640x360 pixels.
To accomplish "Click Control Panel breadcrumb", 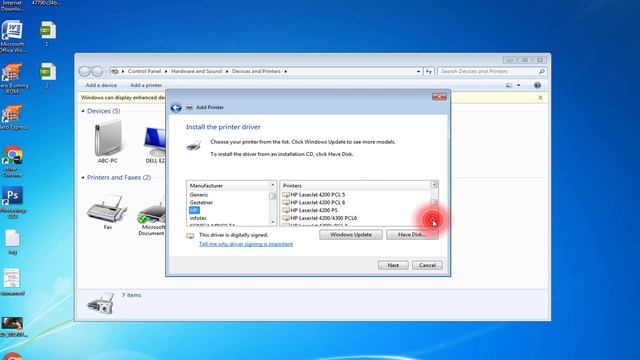I will tap(144, 71).
